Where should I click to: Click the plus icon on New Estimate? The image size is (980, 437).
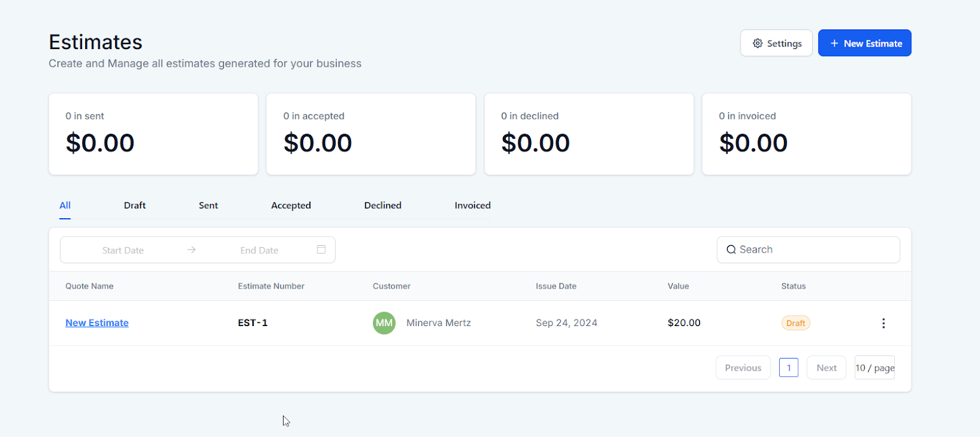point(834,44)
